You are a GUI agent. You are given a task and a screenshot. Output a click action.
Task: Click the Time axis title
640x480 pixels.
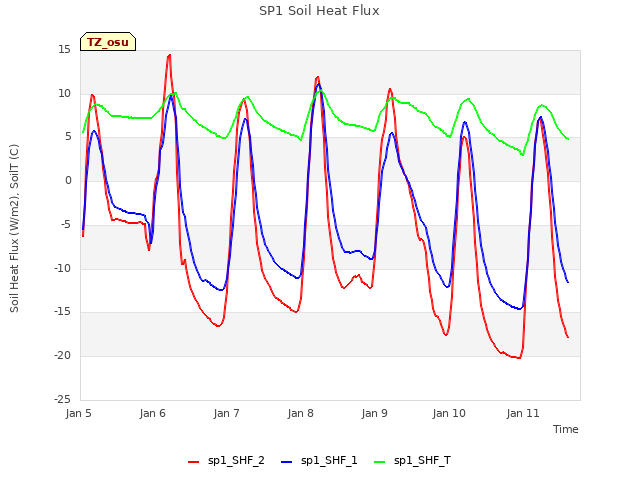pyautogui.click(x=566, y=429)
